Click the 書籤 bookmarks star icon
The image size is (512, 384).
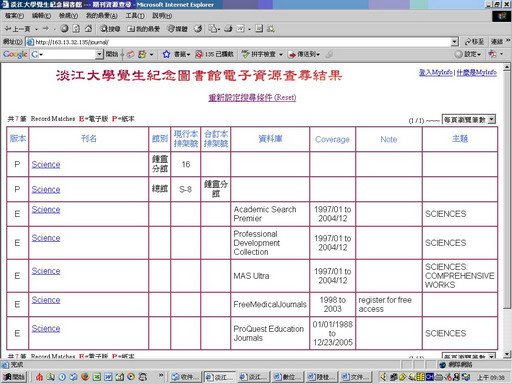(166, 54)
